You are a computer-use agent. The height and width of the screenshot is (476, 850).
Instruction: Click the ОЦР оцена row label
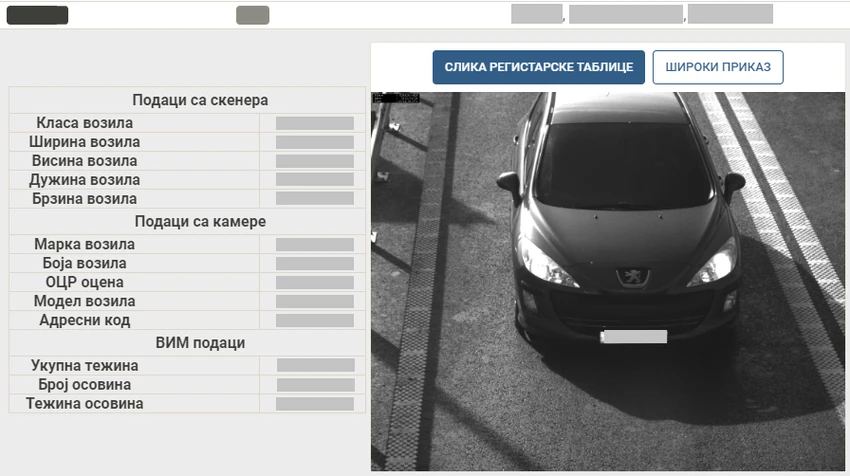coord(85,282)
